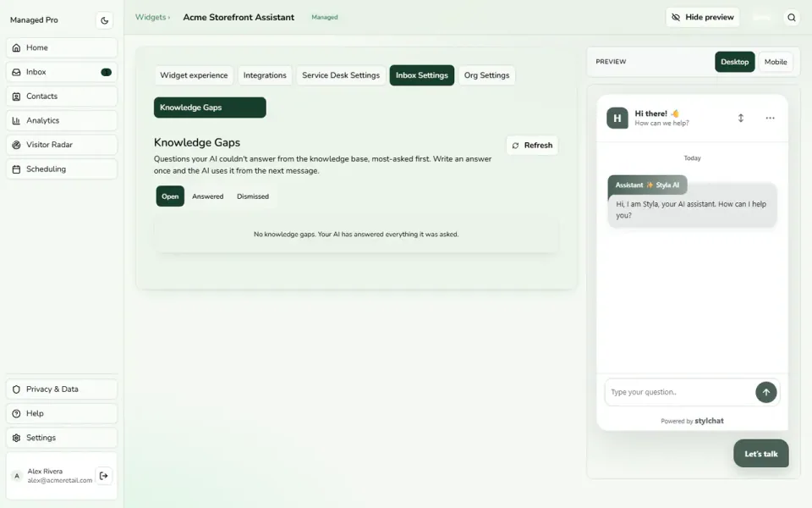This screenshot has width=812, height=508.
Task: Open Privacy & Data shield item
Action: coord(62,389)
